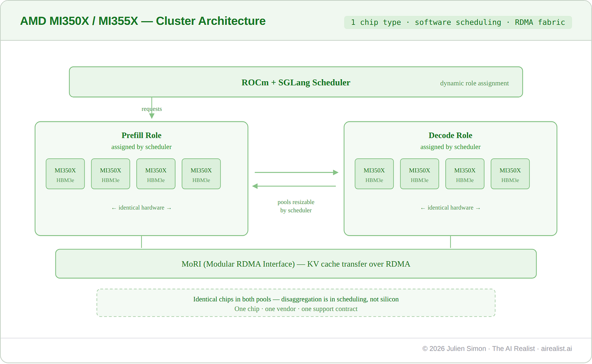592x364 pixels.
Task: Click the rightmost MI350X chip in Prefill Role
Action: (x=201, y=174)
